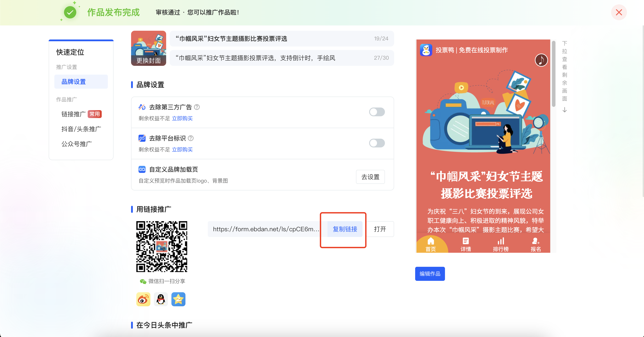Viewport: 644px width, 337px height.
Task: Edit the description field ending with 手绘风
Action: pyautogui.click(x=282, y=58)
